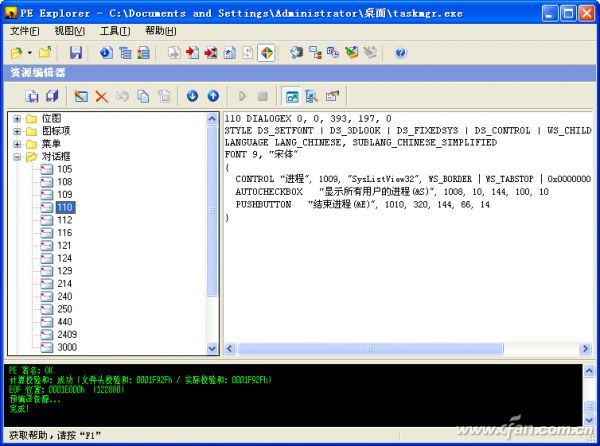Click the save resource floppy icon
This screenshot has height=446, width=600.
(x=52, y=96)
